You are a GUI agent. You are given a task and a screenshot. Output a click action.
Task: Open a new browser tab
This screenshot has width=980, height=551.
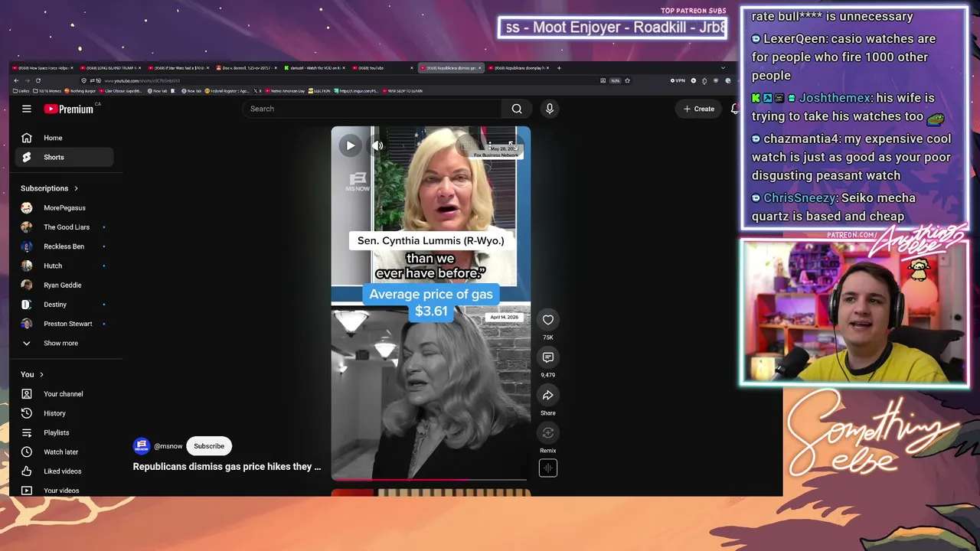click(x=559, y=68)
